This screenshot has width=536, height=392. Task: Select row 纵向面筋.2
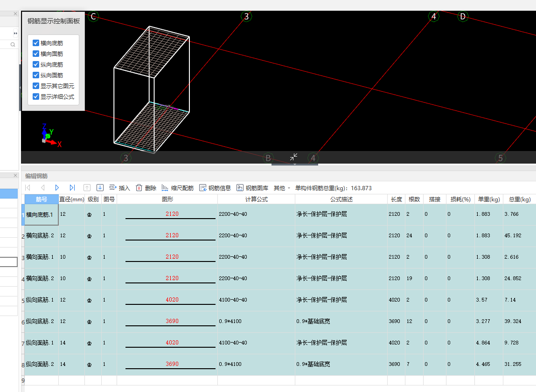pyautogui.click(x=278, y=364)
